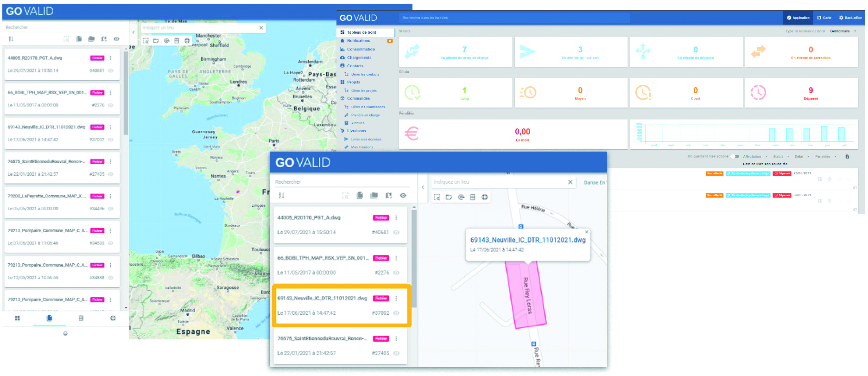
Task: Click the sort icon in the back map window list
Action: (11, 39)
